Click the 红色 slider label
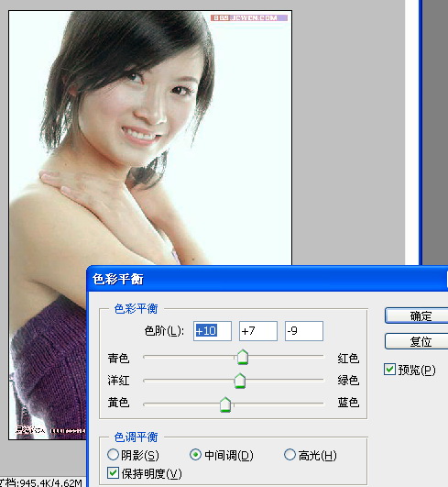 pos(348,358)
